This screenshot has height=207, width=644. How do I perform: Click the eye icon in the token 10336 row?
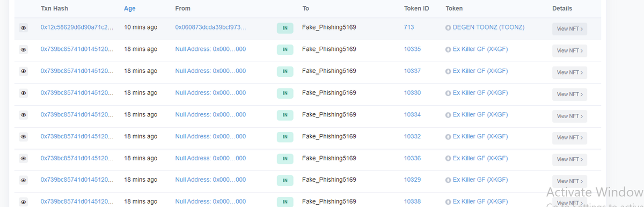click(x=24, y=158)
